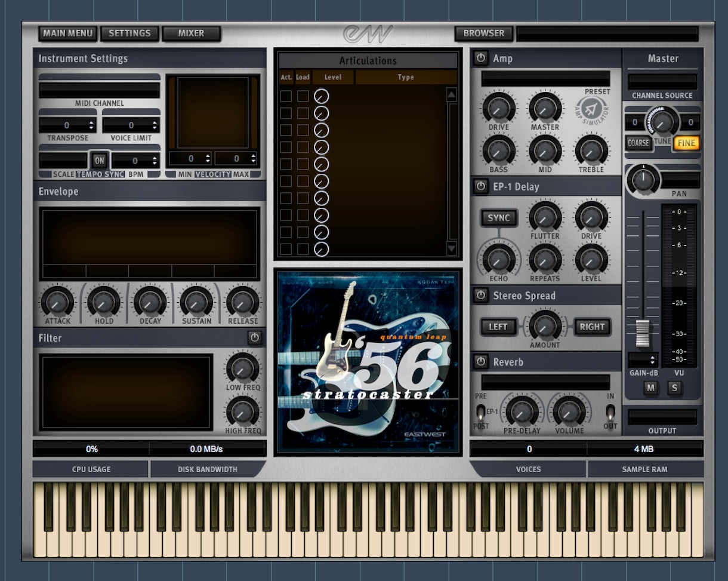Mute with the M button
This screenshot has height=581, width=728.
click(x=650, y=388)
